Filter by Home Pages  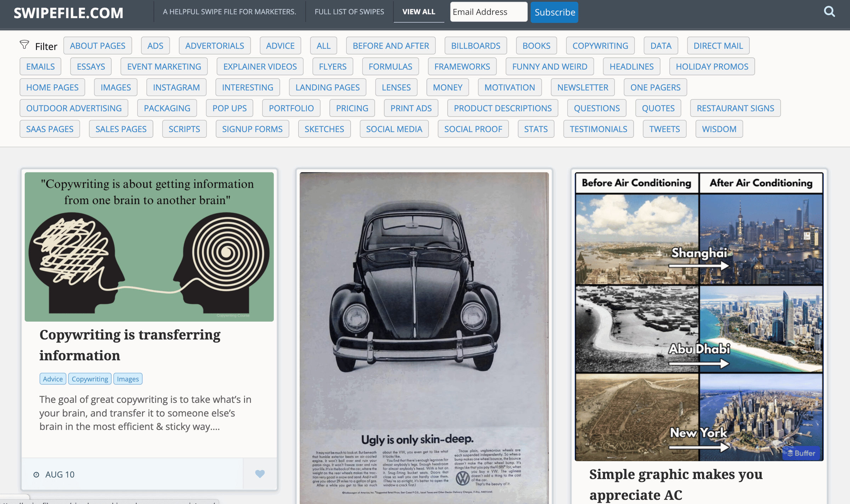pyautogui.click(x=52, y=87)
